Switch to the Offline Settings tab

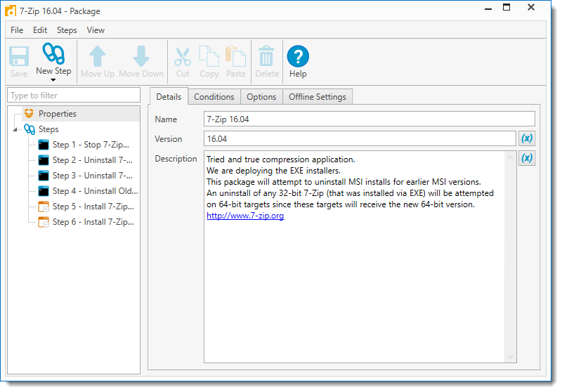pyautogui.click(x=318, y=97)
